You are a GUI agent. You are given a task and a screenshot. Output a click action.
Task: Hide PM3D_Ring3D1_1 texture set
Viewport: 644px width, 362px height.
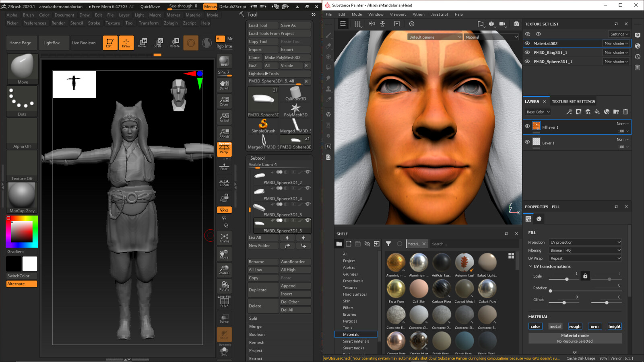click(527, 52)
